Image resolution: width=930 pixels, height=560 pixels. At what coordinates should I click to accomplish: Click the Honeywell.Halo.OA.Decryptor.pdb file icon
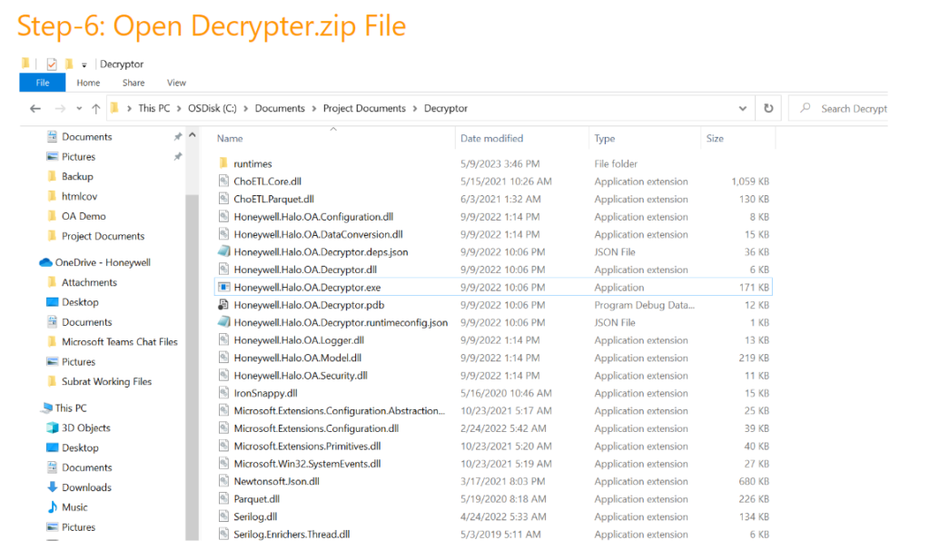point(224,305)
